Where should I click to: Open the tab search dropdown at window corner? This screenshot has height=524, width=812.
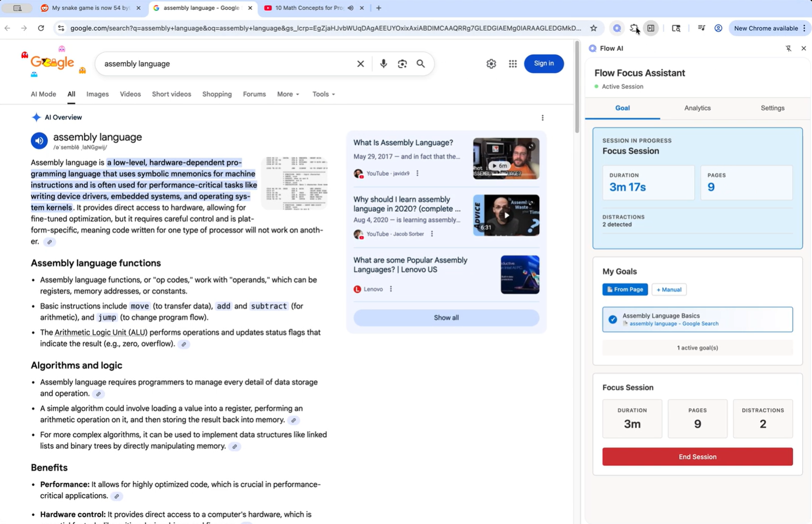(17, 8)
